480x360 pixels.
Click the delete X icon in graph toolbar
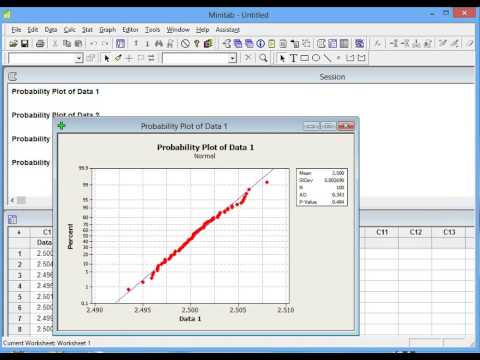click(248, 58)
